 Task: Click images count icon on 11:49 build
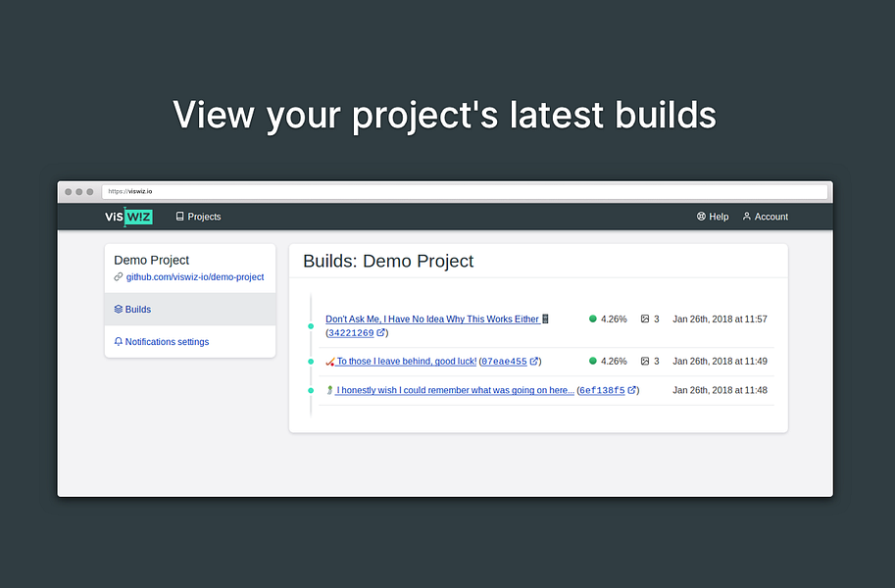point(645,362)
